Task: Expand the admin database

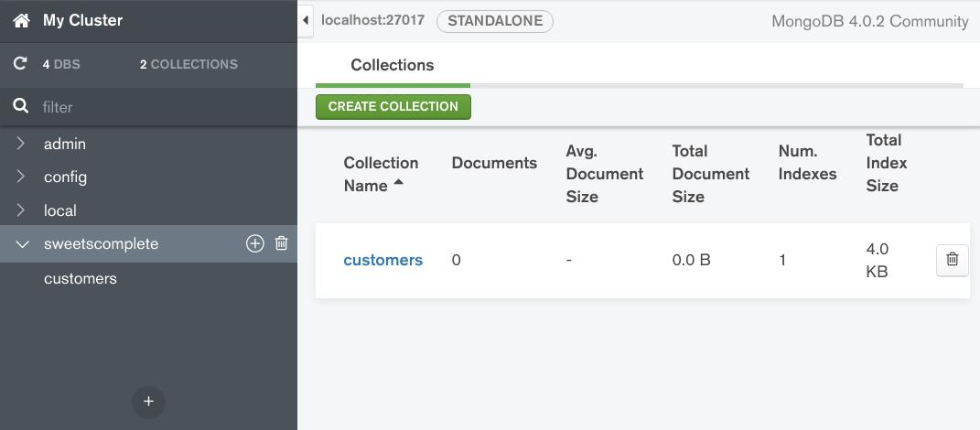Action: (x=21, y=144)
